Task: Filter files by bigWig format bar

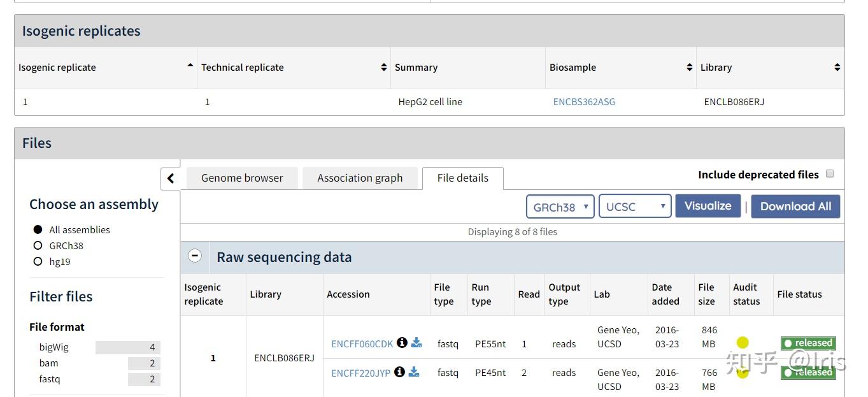Action: 127,347
